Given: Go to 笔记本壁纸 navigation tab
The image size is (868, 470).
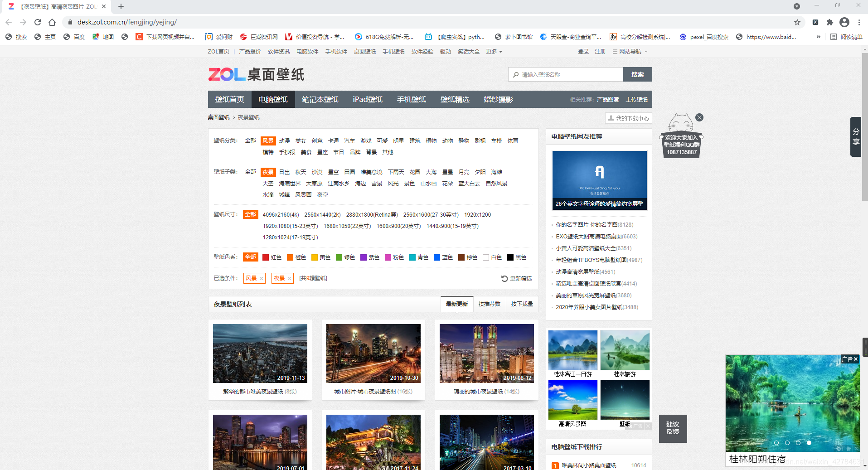Looking at the screenshot, I should pos(320,99).
